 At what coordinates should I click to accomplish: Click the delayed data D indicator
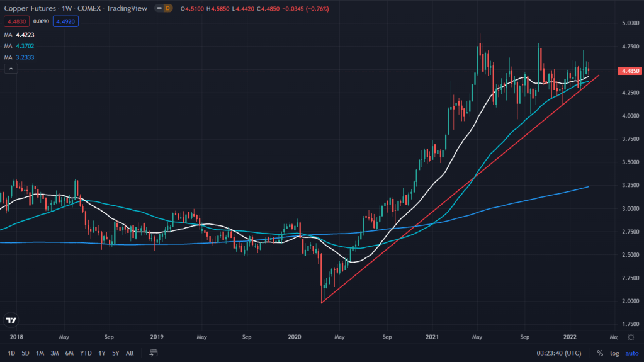pos(167,8)
